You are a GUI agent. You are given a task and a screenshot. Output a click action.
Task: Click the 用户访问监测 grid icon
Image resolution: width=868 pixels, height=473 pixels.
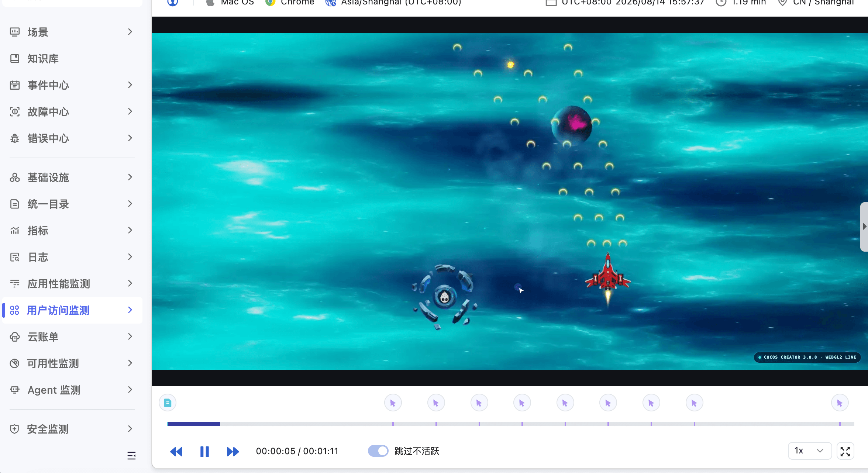[x=14, y=310]
